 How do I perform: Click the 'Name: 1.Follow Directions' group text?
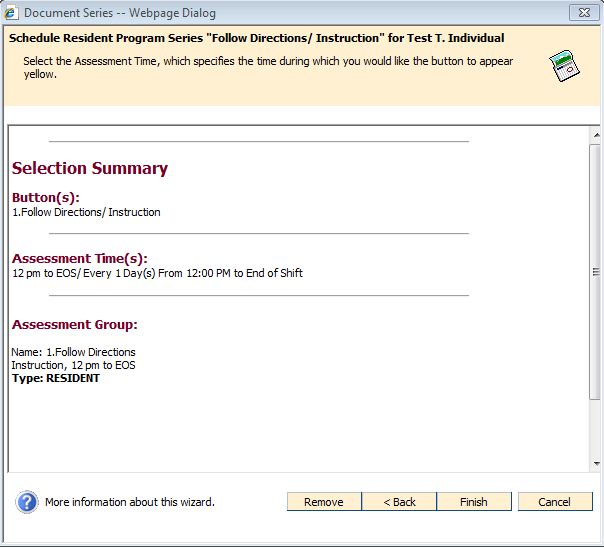(x=73, y=352)
